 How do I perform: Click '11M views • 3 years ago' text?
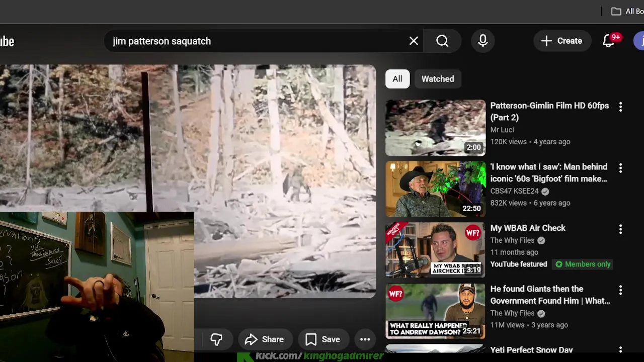[528, 325]
